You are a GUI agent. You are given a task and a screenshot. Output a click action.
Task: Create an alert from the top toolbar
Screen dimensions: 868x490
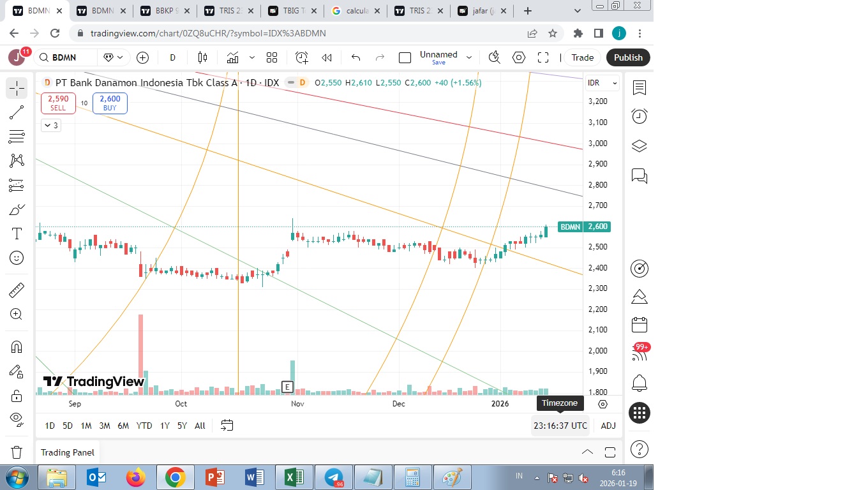[x=302, y=57]
